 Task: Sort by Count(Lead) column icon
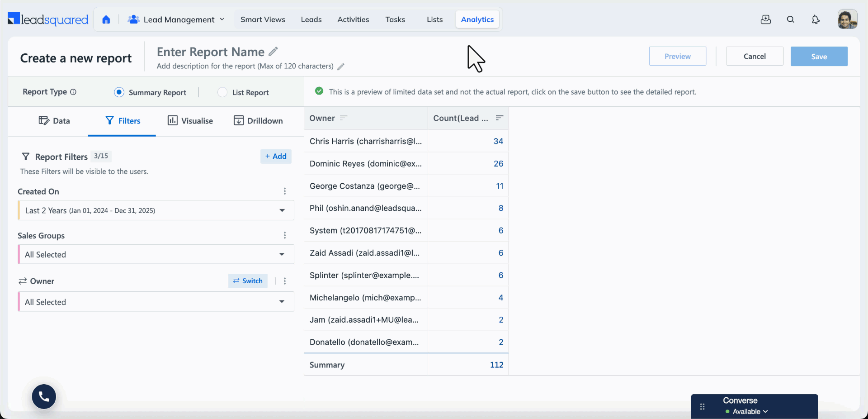point(500,118)
